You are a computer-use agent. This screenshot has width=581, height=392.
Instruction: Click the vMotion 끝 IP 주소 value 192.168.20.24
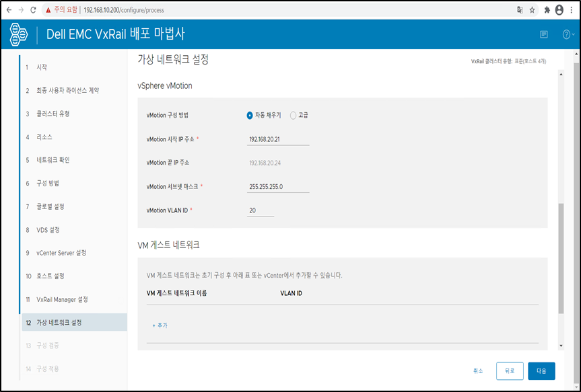click(x=265, y=163)
